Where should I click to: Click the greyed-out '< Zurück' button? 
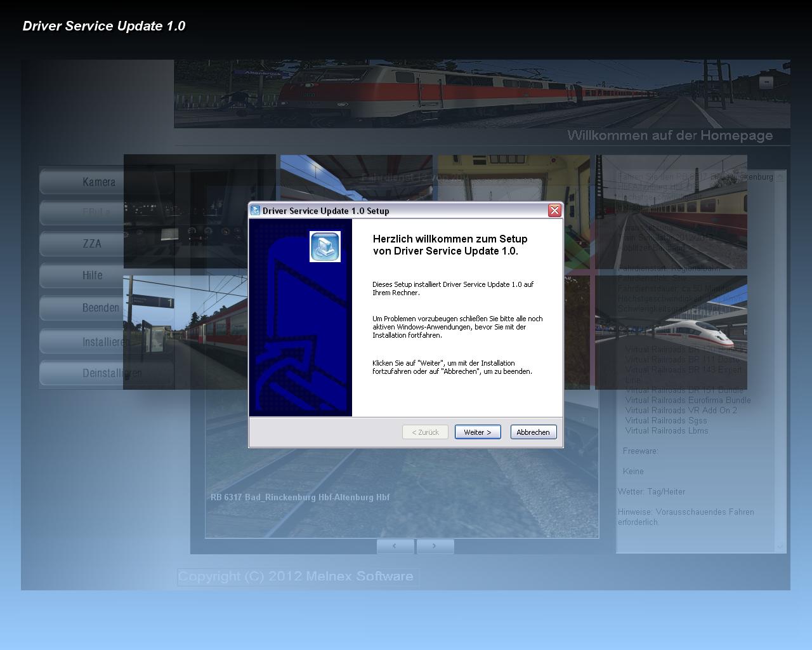pyautogui.click(x=425, y=432)
